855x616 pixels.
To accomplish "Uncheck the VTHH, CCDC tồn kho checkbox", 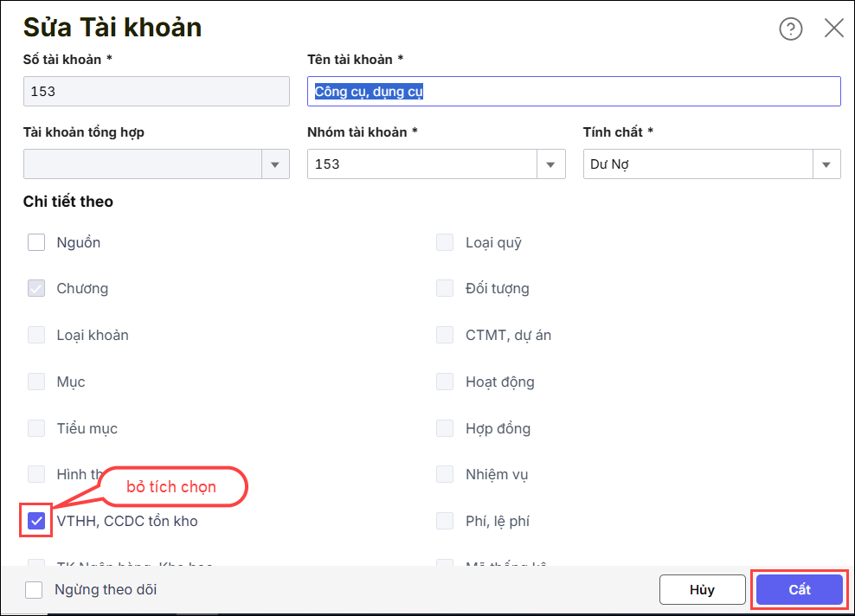I will coord(36,521).
